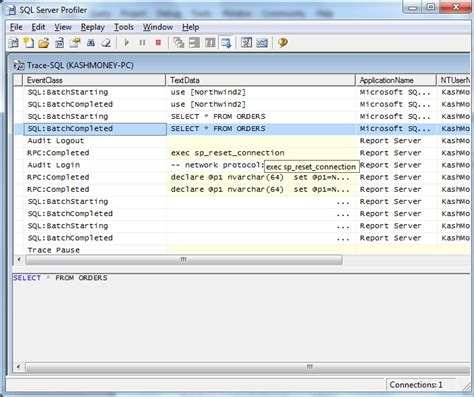
Task: Click the Connections: 1 status bar entry
Action: point(416,385)
